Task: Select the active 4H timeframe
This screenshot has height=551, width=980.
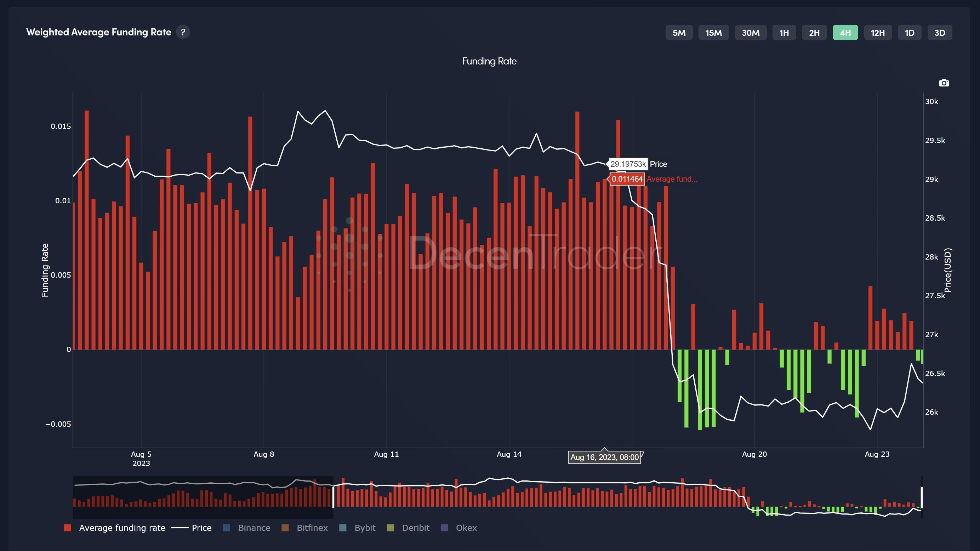Action: tap(845, 33)
